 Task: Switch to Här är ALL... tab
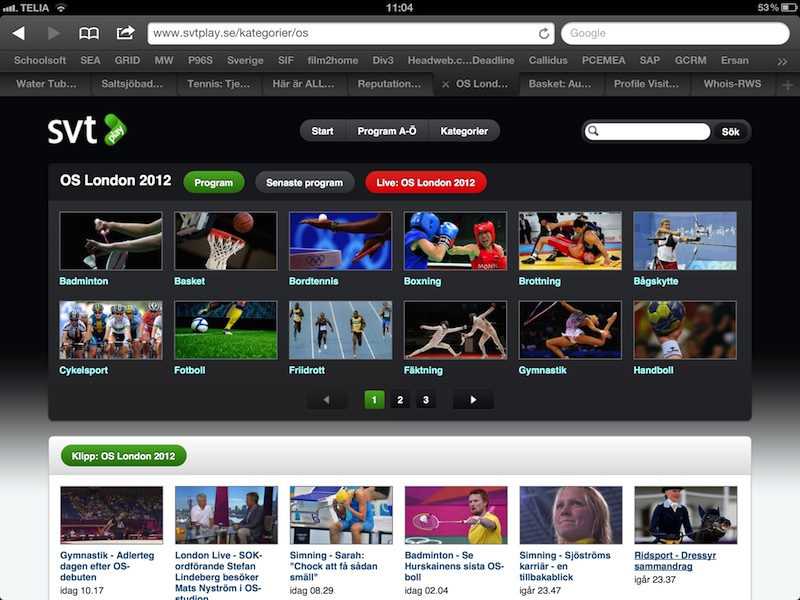pos(303,84)
